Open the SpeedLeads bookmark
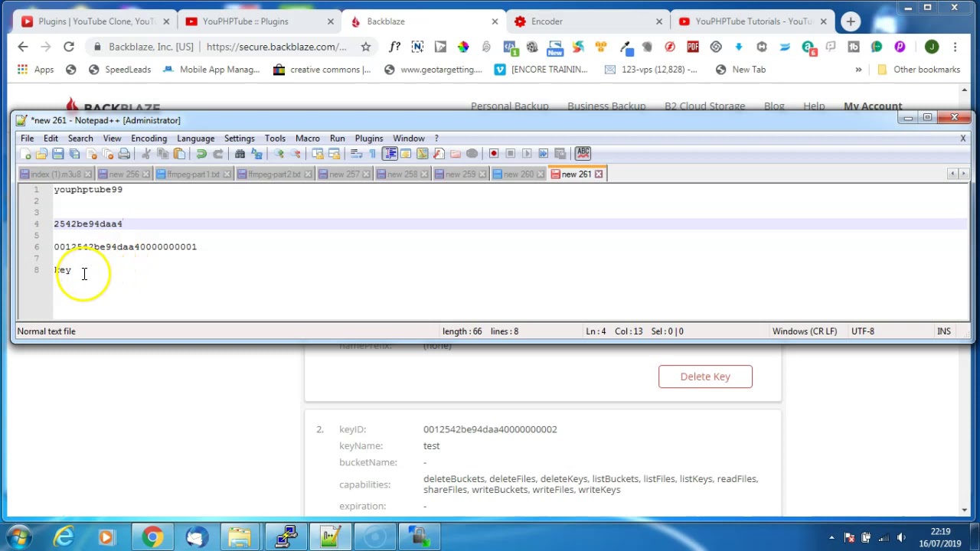The image size is (980, 551). tap(119, 70)
